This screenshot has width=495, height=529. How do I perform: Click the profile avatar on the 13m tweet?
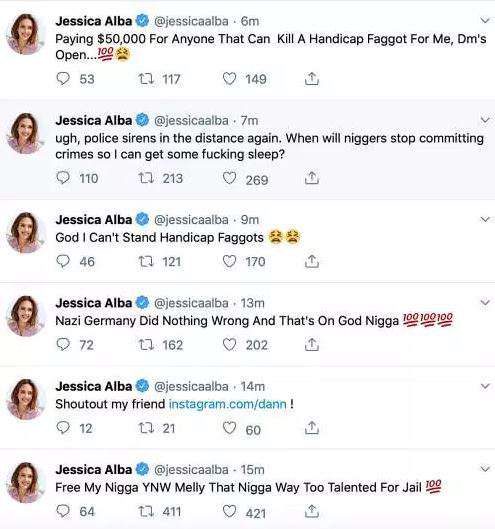(x=26, y=316)
